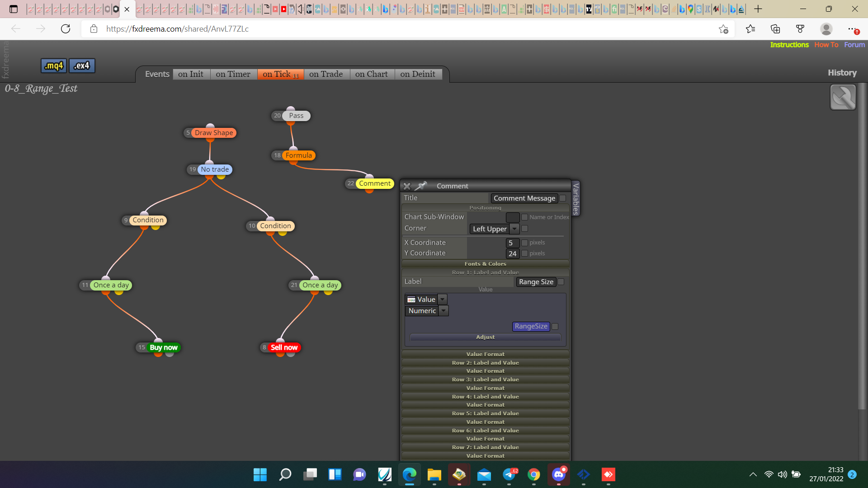Show hidden system tray icons
The width and height of the screenshot is (868, 488).
753,474
